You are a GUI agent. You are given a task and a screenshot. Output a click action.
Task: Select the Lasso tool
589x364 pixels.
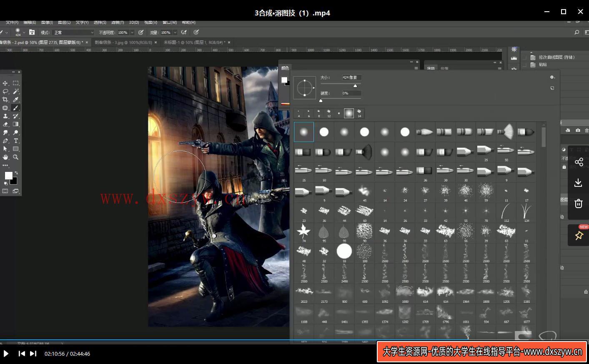click(5, 91)
